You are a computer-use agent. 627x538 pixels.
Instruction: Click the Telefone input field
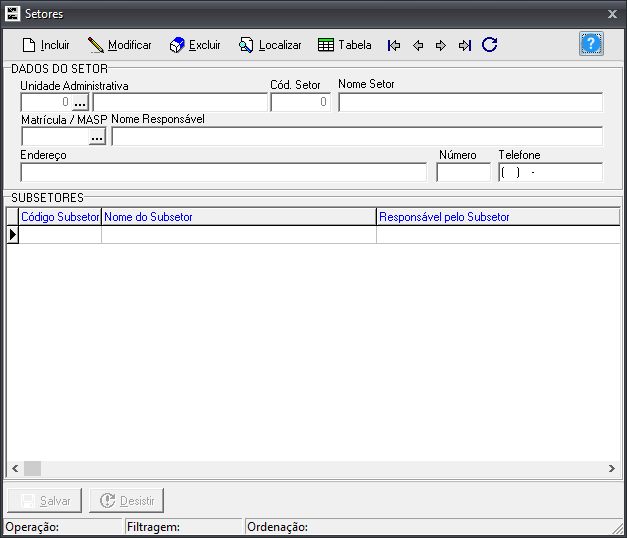550,172
